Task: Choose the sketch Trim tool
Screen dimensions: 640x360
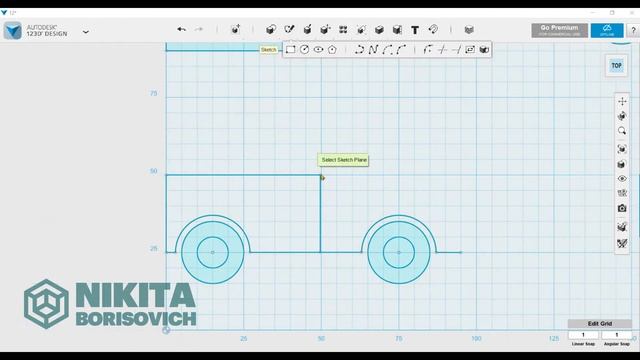Action: point(442,49)
